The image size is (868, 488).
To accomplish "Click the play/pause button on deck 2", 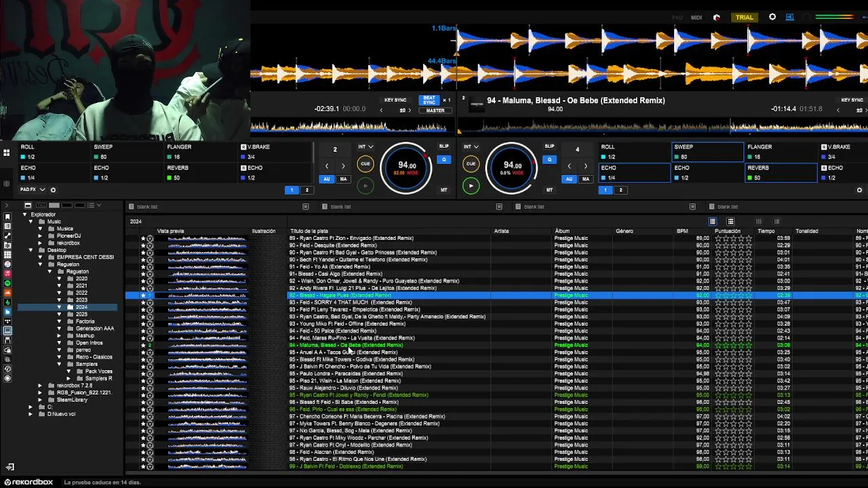I will pos(471,186).
